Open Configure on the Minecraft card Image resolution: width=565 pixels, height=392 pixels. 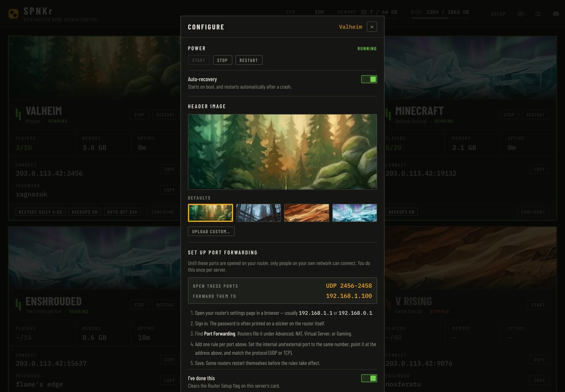pyautogui.click(x=533, y=212)
